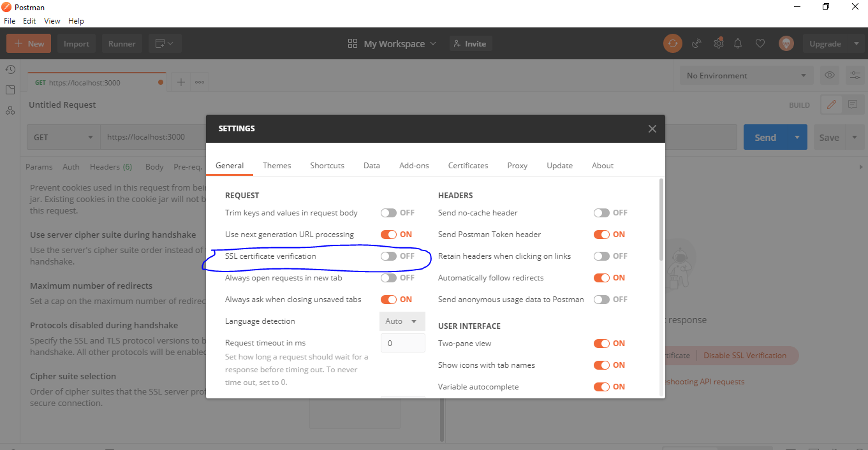
Task: Toggle Two-pane view switch
Action: 601,344
